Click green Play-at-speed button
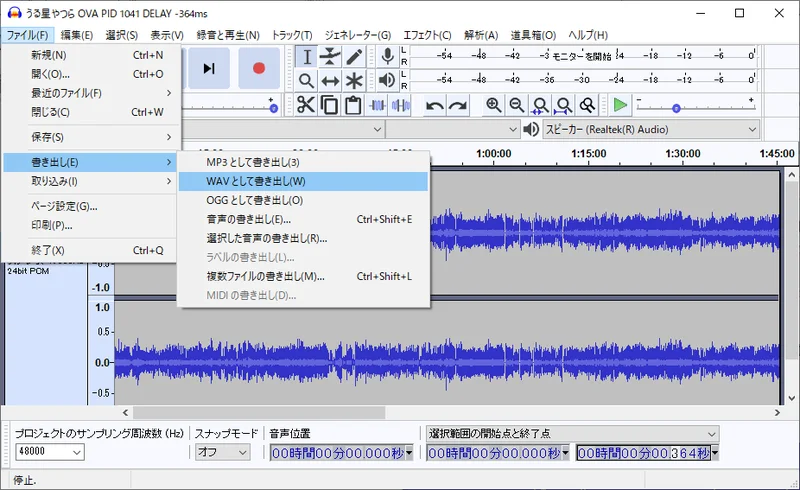 [x=620, y=105]
